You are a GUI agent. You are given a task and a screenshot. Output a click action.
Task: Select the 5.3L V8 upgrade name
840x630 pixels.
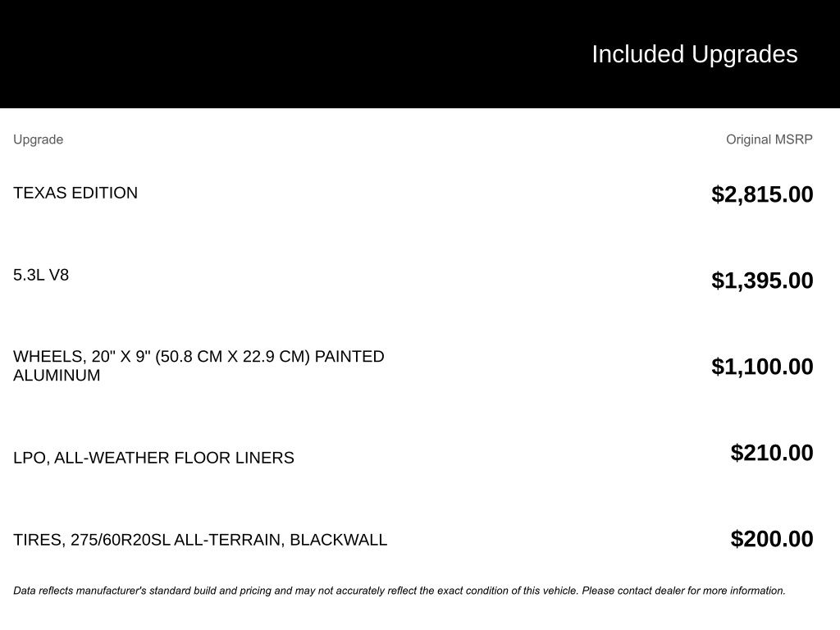pos(41,275)
